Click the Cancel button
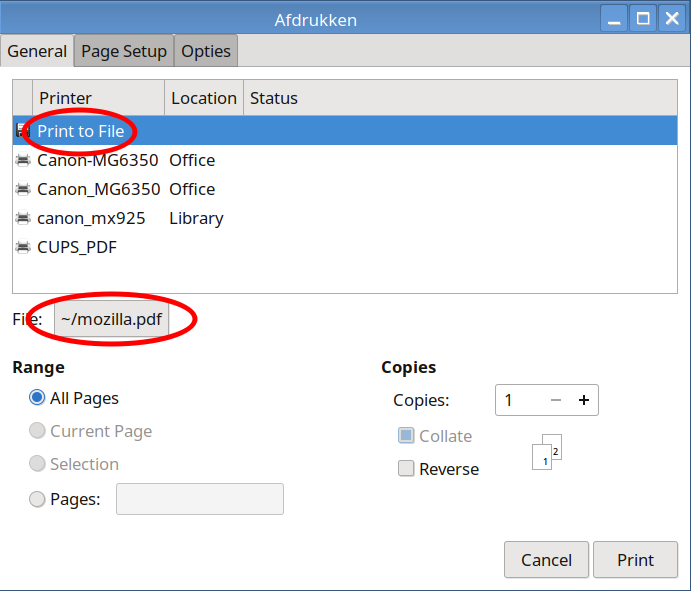The image size is (691, 591). 547,560
